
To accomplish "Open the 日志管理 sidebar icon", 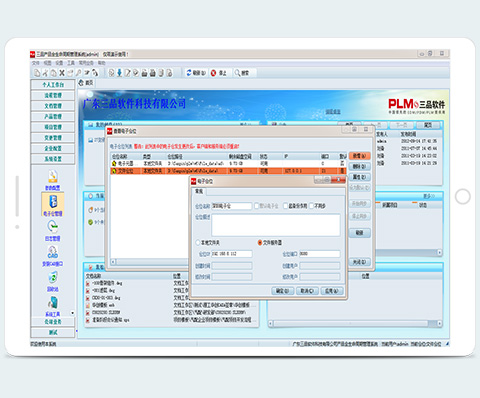I will 53,230.
